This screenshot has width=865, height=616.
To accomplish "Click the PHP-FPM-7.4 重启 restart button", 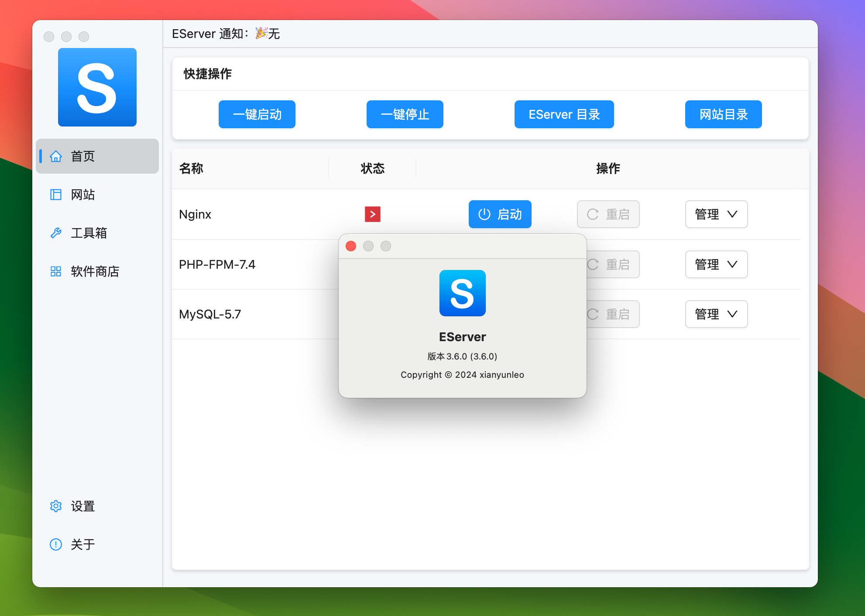I will [x=613, y=264].
